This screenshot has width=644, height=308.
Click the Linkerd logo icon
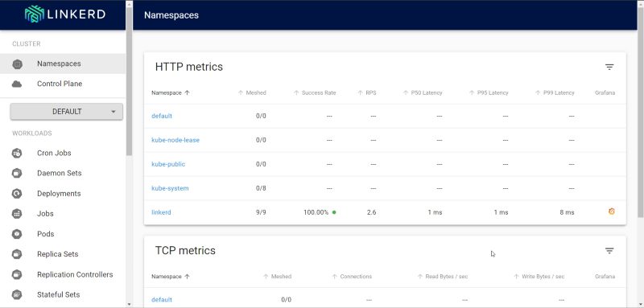34,14
